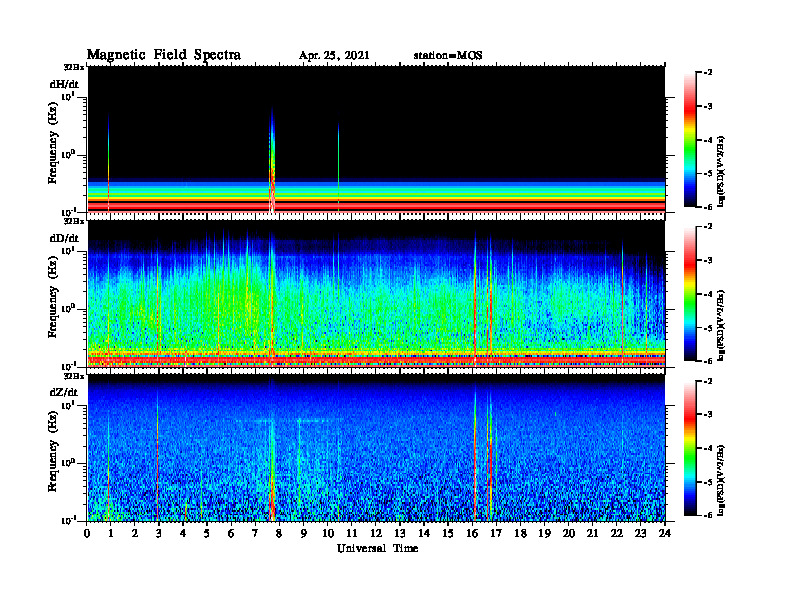Click the 'dZ/dt' panel label

coord(64,392)
